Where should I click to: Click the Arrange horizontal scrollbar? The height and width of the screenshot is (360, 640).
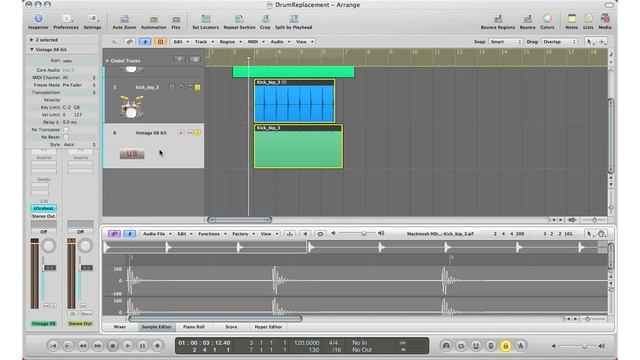tap(239, 220)
